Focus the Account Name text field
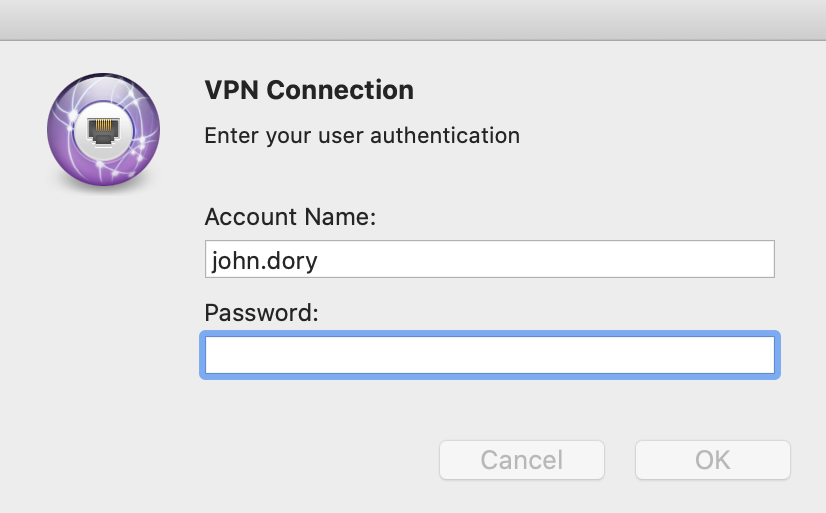This screenshot has width=826, height=513. [490, 259]
